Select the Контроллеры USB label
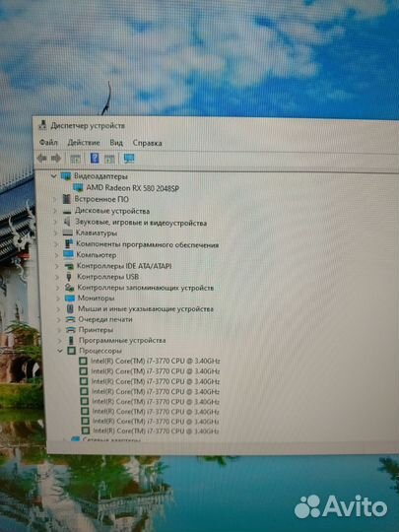Screen dimensions: 399x532 [x=108, y=277]
